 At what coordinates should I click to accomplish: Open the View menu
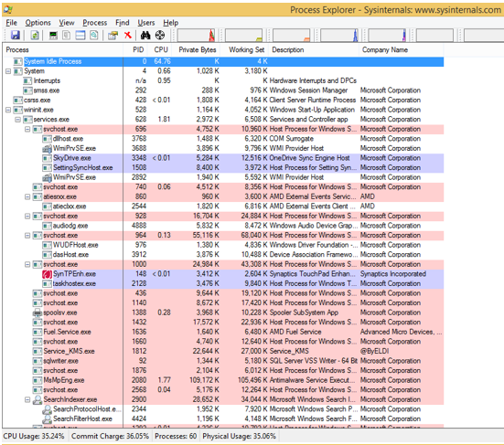click(67, 23)
